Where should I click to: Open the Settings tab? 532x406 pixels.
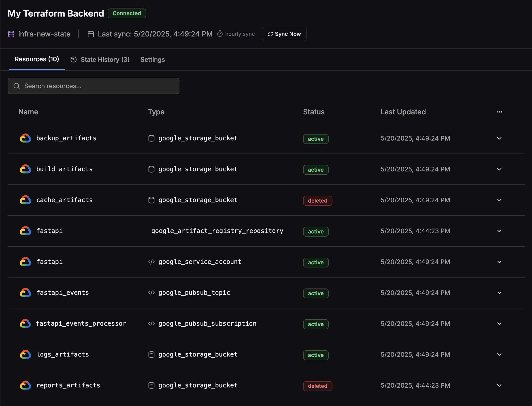pyautogui.click(x=153, y=60)
